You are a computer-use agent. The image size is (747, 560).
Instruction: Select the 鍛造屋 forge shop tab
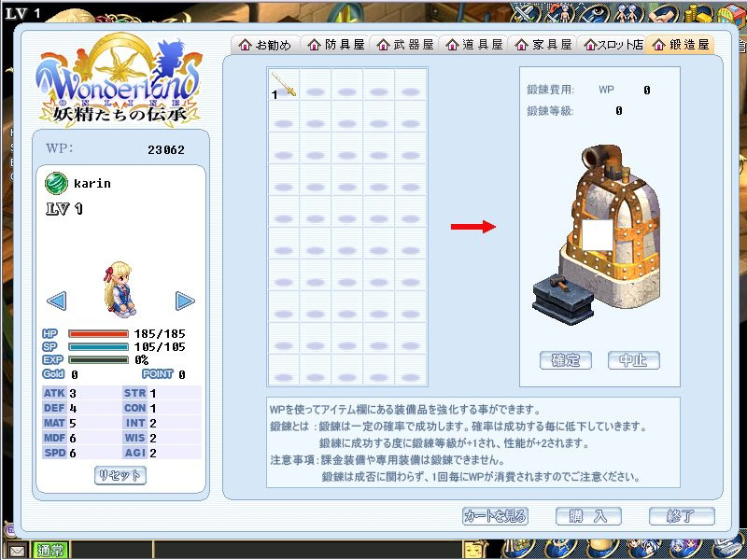(681, 45)
